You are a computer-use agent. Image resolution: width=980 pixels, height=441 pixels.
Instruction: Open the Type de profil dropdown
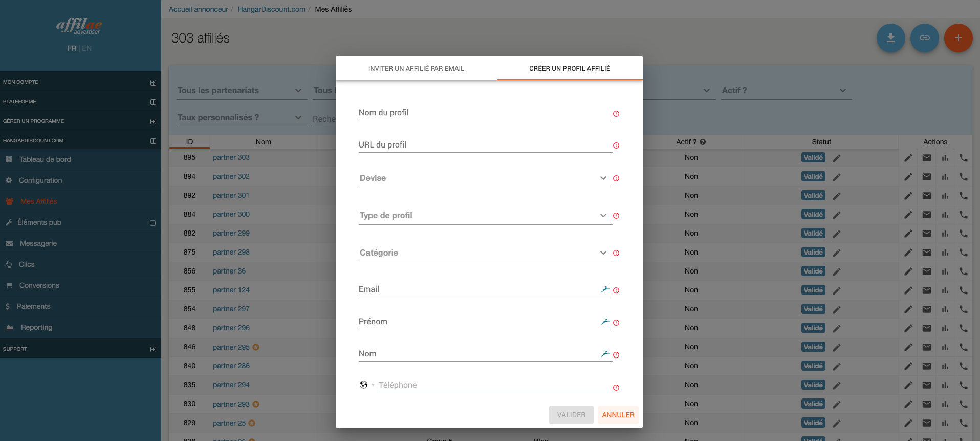[x=485, y=216]
